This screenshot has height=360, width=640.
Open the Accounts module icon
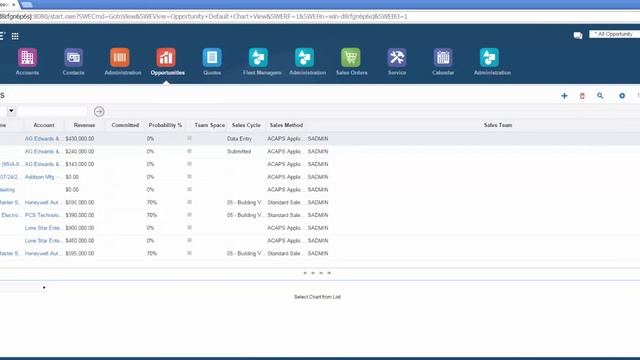pyautogui.click(x=27, y=58)
